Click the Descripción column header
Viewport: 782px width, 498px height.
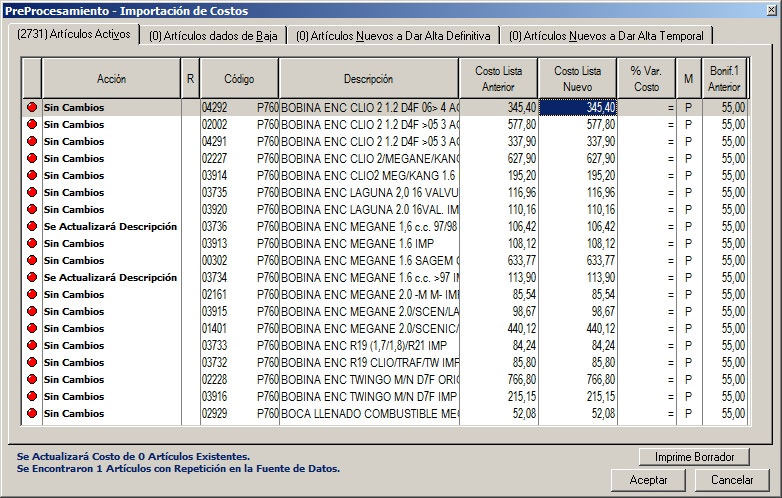click(368, 78)
